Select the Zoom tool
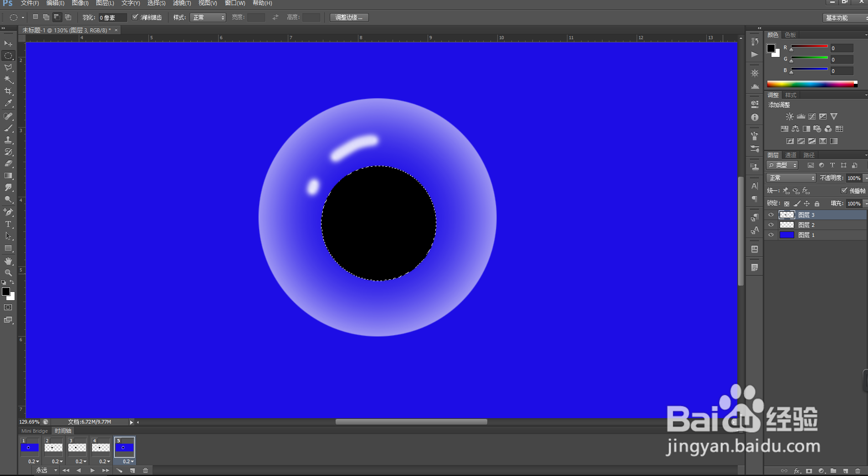 coord(8,273)
